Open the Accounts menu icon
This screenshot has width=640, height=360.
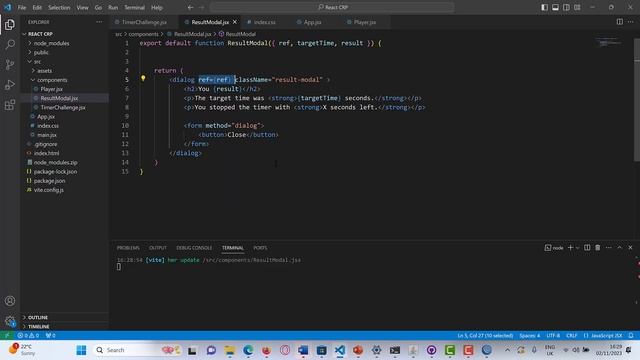(x=10, y=301)
